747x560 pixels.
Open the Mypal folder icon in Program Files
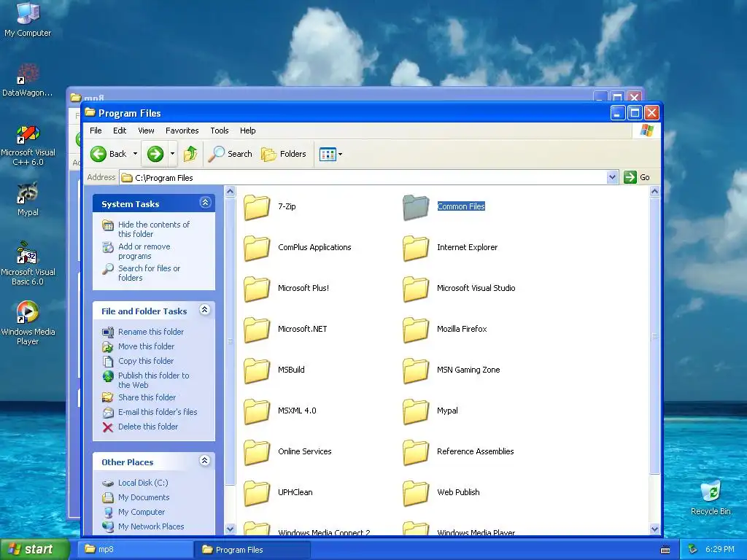416,412
